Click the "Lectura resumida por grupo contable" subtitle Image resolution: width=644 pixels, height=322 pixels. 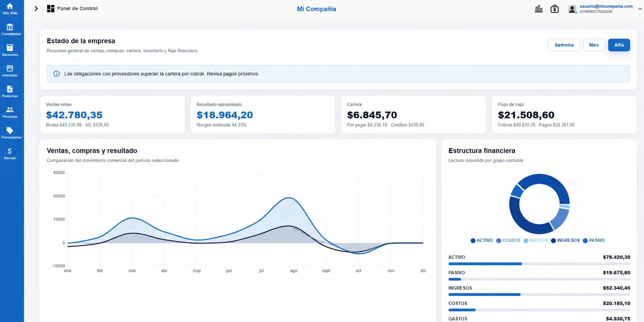pyautogui.click(x=486, y=160)
